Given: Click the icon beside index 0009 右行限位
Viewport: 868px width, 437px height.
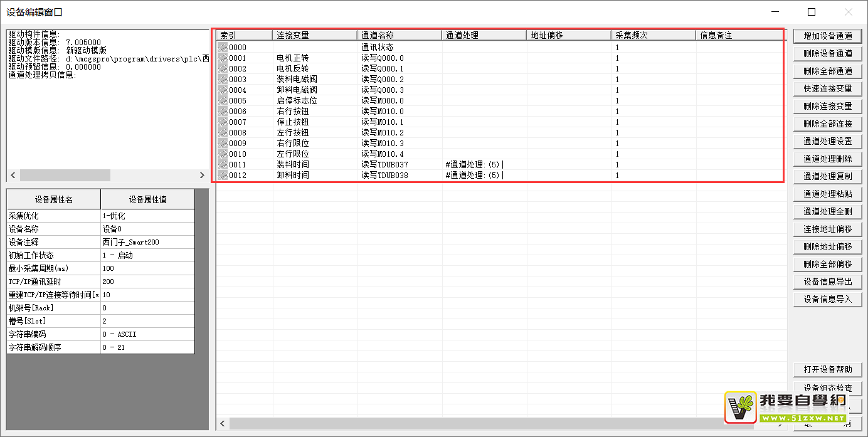Looking at the screenshot, I should 223,144.
